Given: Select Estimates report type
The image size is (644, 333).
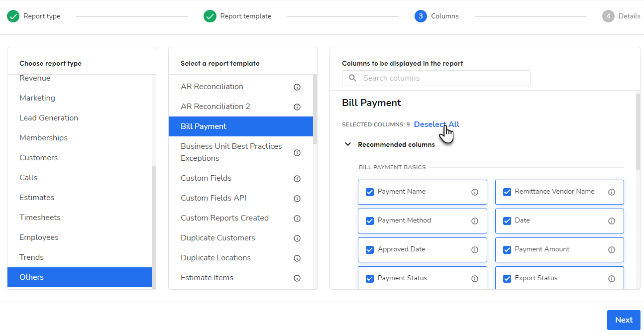Looking at the screenshot, I should click(80, 198).
